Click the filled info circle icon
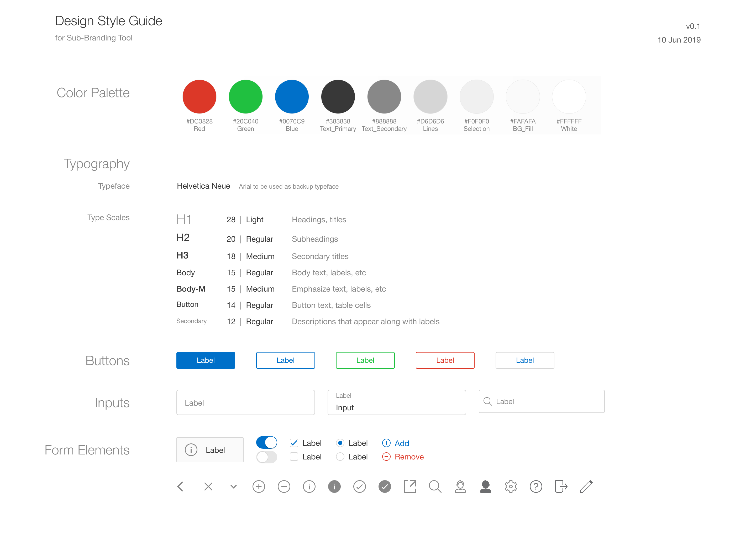756x538 pixels. tap(334, 486)
